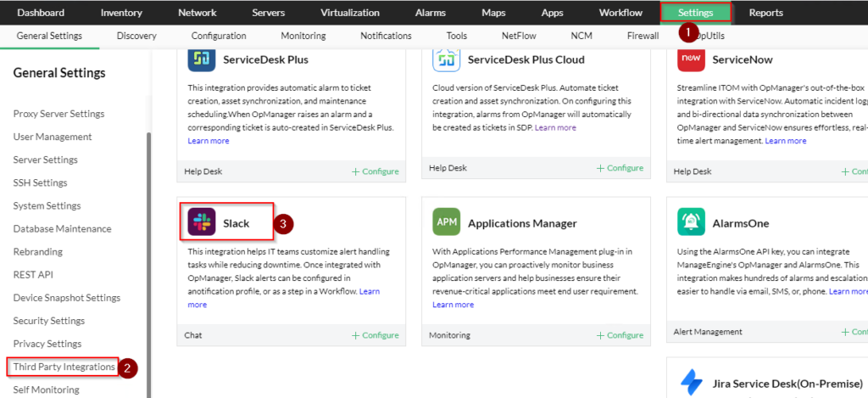Open Privacy Settings in sidebar
Viewport: 868px width, 398px height.
click(x=47, y=344)
